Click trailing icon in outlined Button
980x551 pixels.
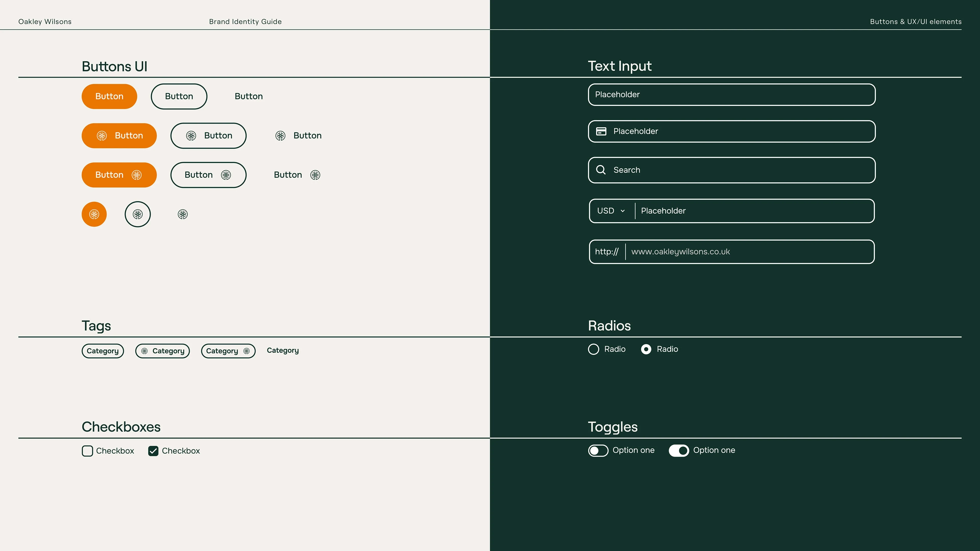pos(226,175)
